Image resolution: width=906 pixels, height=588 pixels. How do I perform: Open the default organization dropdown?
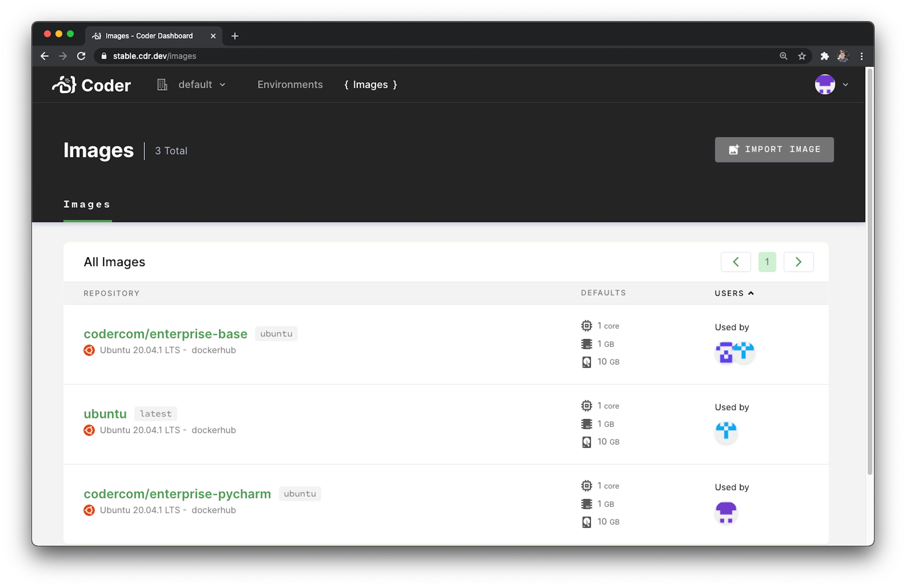(x=202, y=84)
